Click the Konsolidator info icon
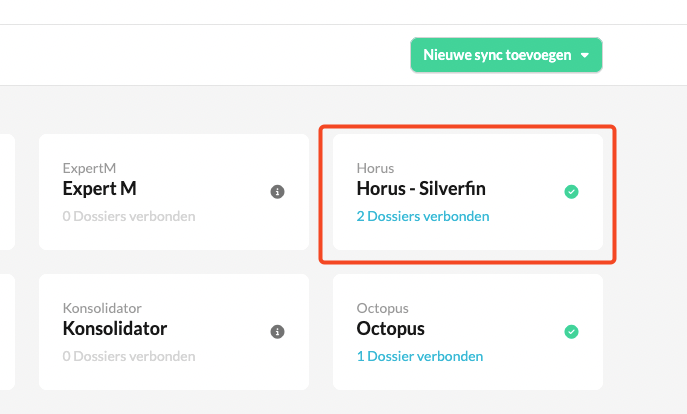 [x=277, y=332]
